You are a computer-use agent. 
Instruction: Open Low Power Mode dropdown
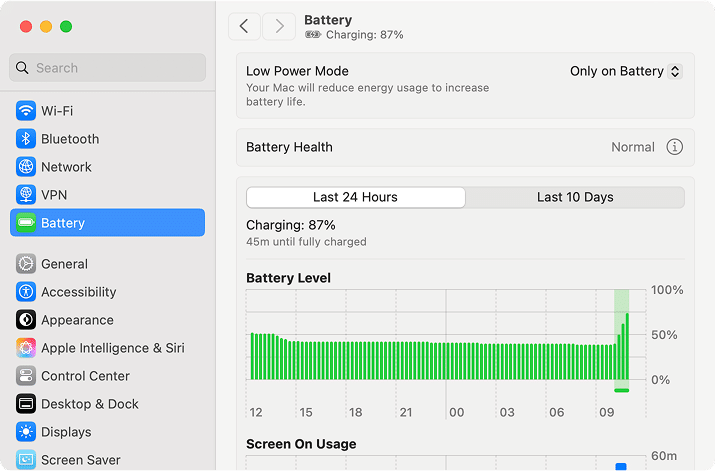click(x=625, y=72)
